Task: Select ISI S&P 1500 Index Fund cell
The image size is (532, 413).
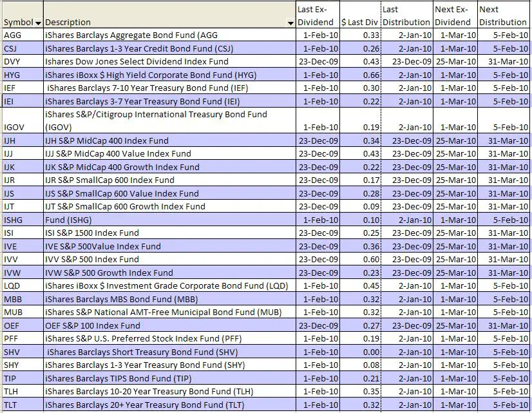Action: click(x=169, y=233)
